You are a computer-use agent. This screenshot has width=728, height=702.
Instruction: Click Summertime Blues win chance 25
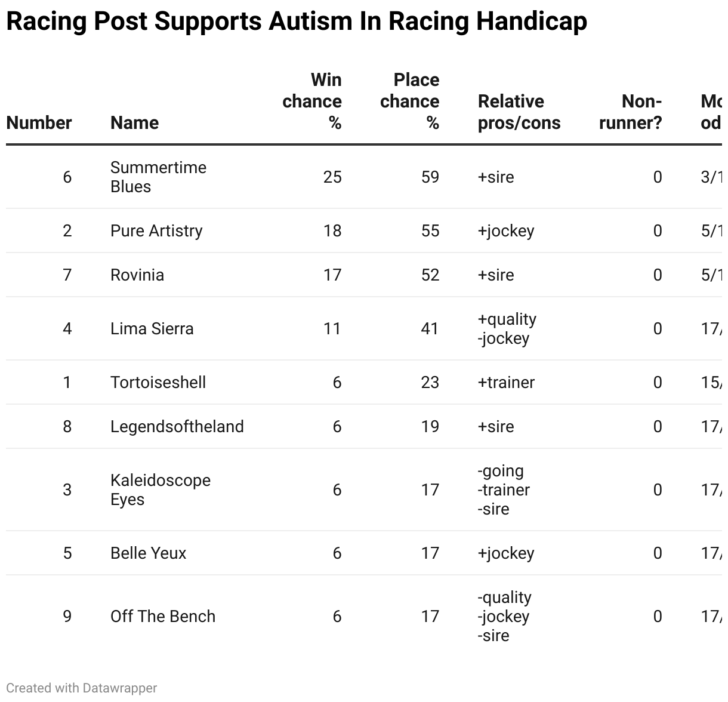point(332,177)
